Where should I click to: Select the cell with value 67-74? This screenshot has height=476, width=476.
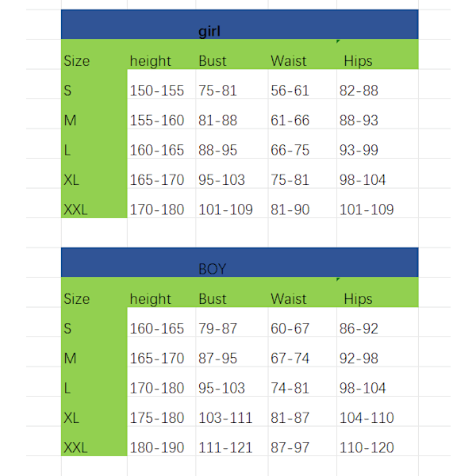click(x=290, y=359)
